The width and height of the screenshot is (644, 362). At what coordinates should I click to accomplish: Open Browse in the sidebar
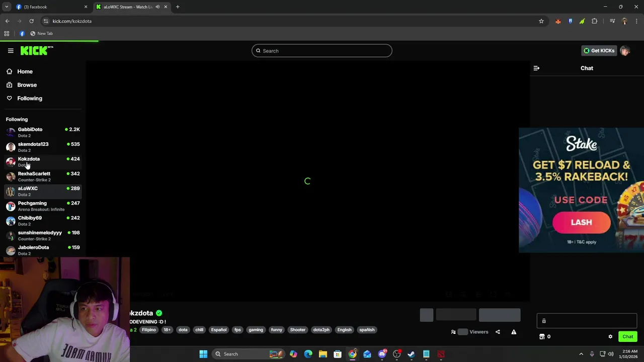pyautogui.click(x=27, y=85)
